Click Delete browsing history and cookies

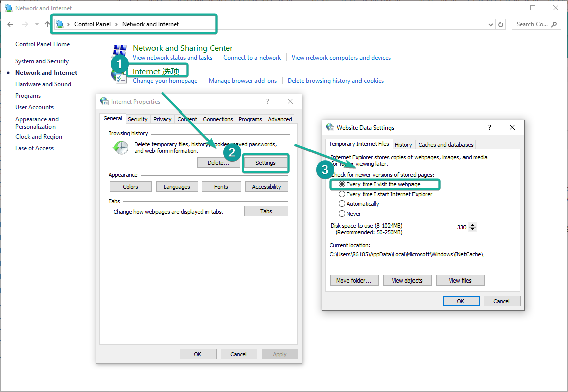pyautogui.click(x=336, y=81)
